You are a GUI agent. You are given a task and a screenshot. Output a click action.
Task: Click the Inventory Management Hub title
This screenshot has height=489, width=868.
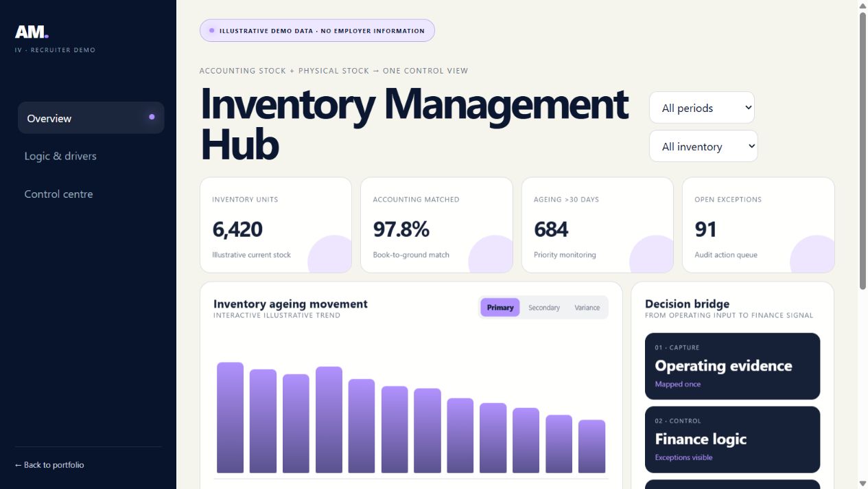(x=414, y=124)
